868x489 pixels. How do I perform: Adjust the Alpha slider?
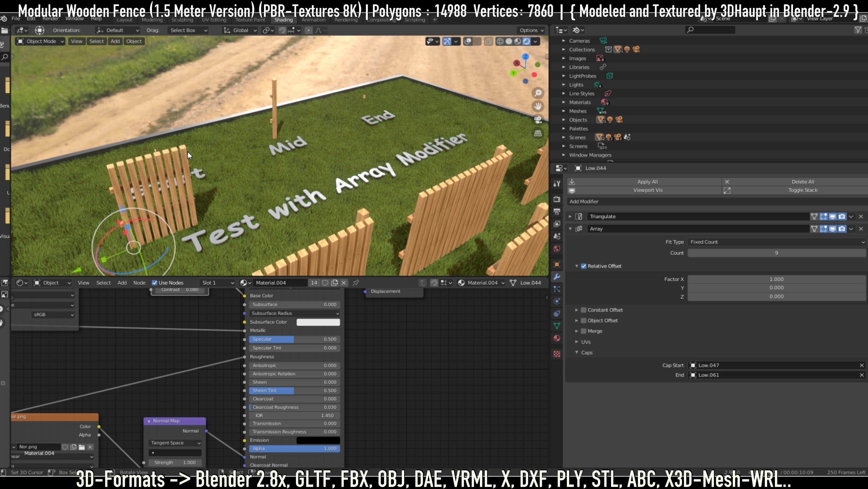(295, 449)
